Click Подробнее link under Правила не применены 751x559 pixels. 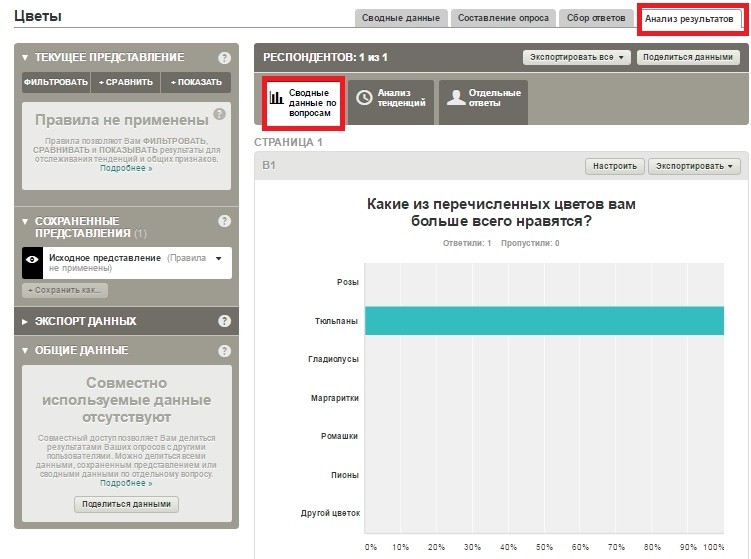126,168
